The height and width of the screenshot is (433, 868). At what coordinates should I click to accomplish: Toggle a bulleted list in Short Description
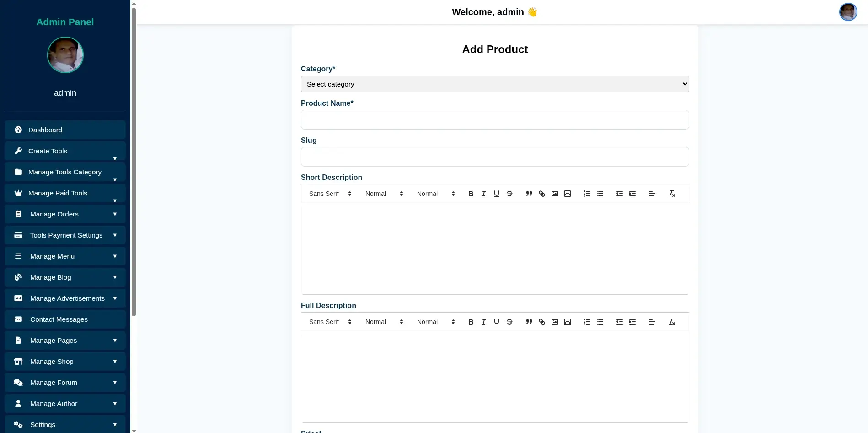coord(600,194)
